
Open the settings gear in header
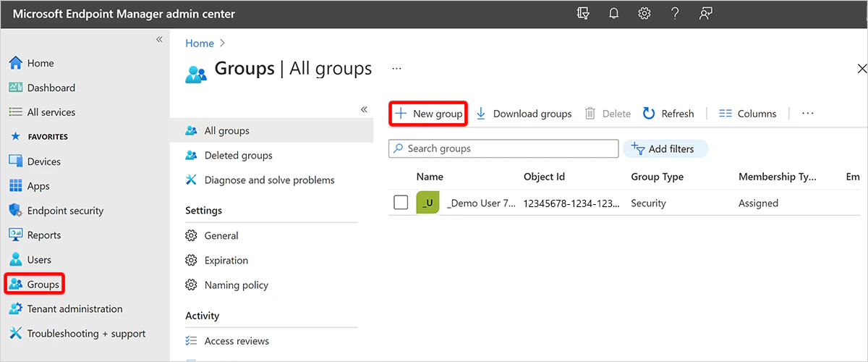(644, 14)
